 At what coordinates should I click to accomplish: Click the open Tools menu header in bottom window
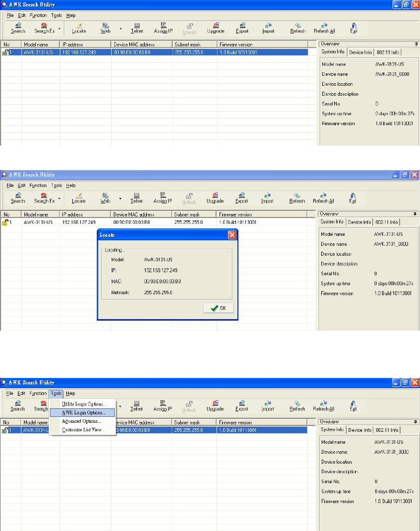[x=56, y=393]
